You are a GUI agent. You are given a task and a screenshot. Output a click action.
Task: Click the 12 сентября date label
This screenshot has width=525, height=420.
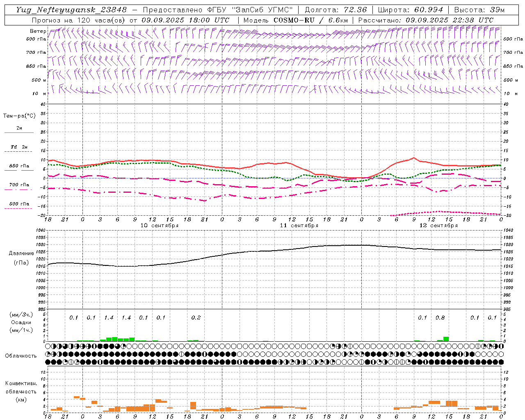(438, 226)
